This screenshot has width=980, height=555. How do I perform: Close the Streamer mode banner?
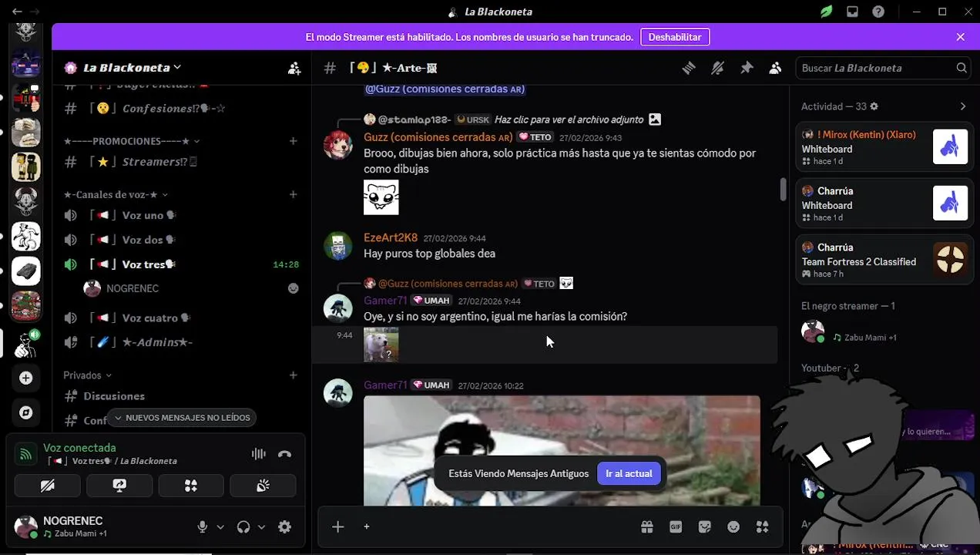[x=960, y=37]
